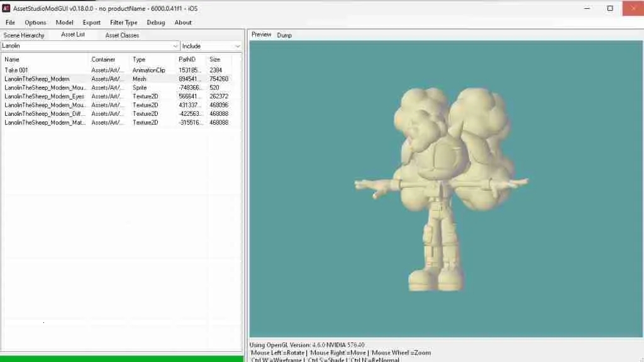Image resolution: width=644 pixels, height=362 pixels.
Task: Click the AssetStudio application icon in title bar
Action: click(x=6, y=8)
